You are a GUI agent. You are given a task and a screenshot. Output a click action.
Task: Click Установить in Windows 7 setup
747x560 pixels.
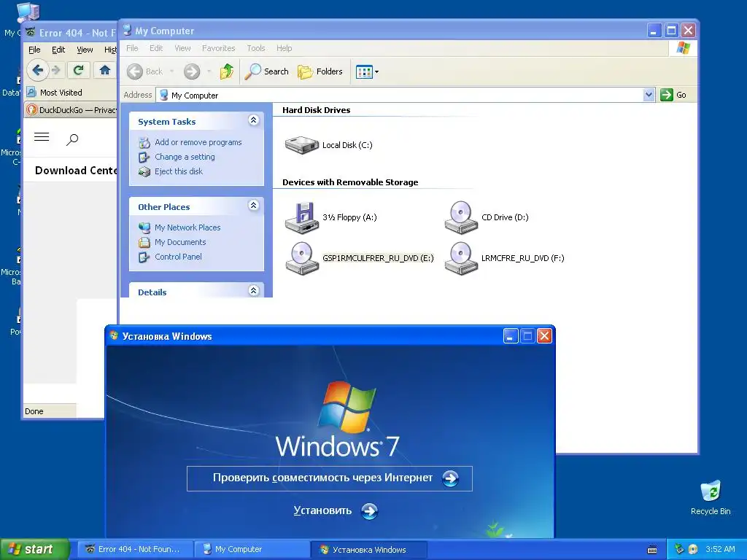click(x=336, y=511)
